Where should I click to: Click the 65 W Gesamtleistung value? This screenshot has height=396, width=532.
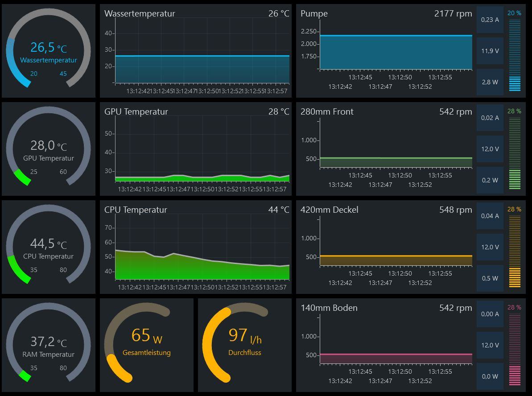pos(147,335)
